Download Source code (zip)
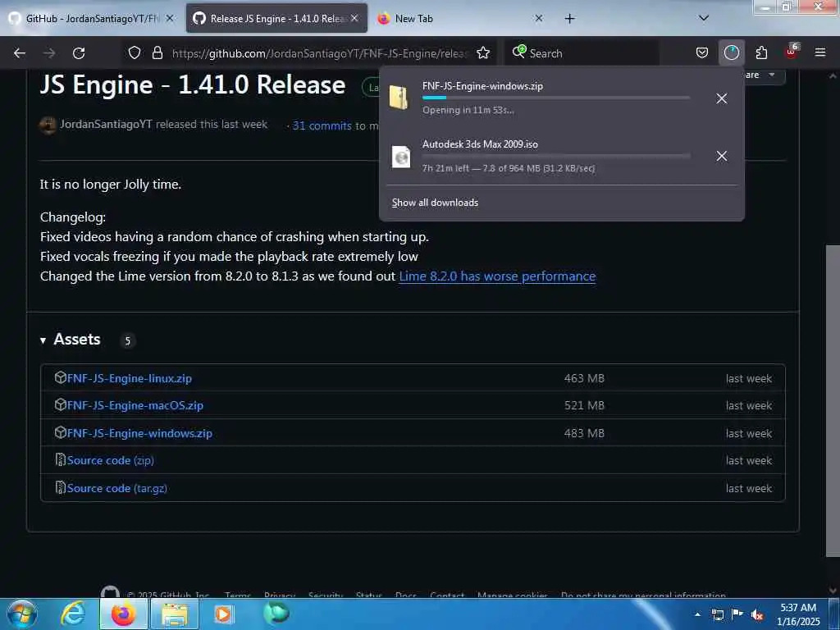 tap(111, 461)
